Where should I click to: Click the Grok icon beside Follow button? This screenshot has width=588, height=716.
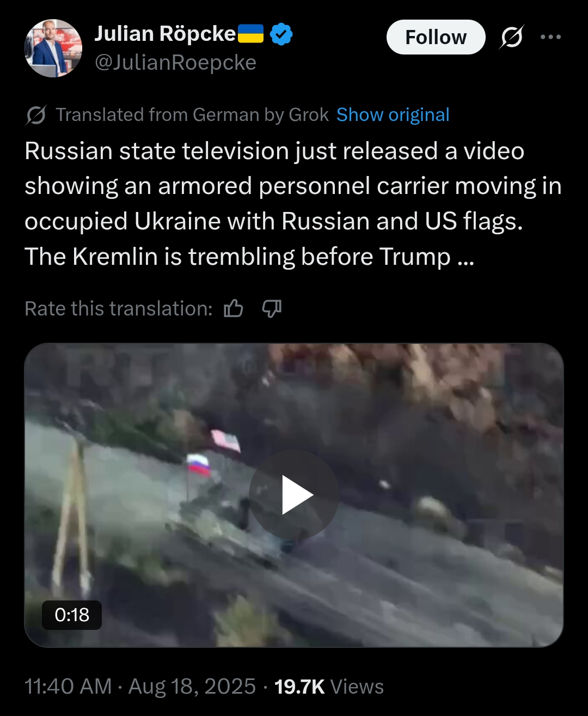[x=511, y=37]
